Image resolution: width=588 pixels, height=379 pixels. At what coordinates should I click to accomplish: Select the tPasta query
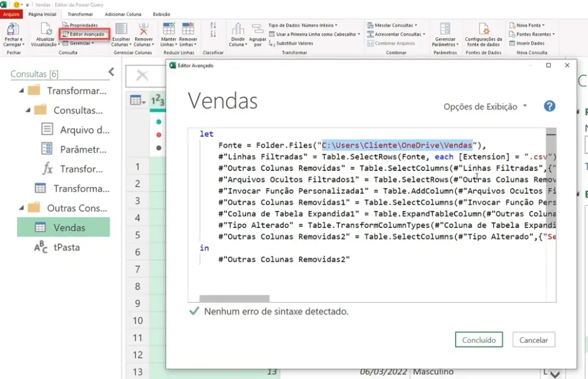57,247
